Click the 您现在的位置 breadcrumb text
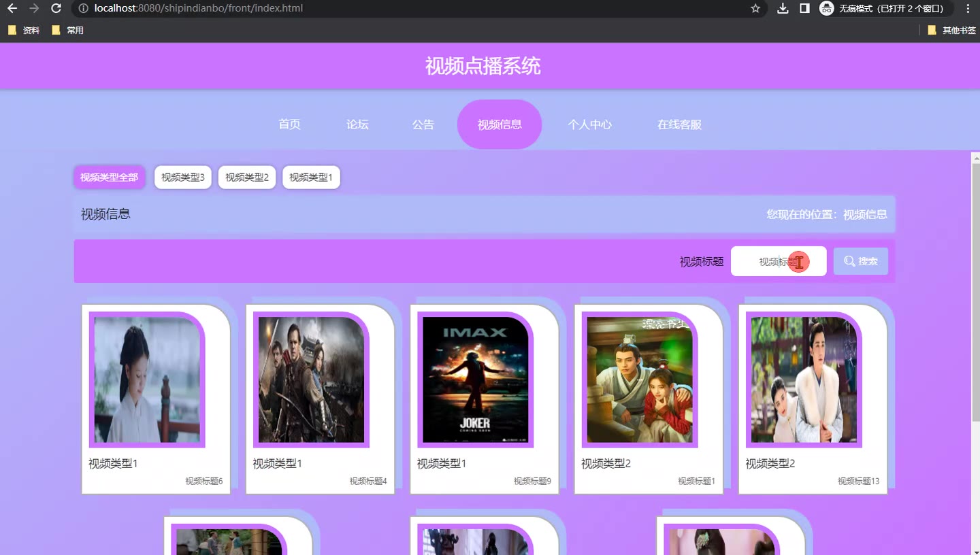This screenshot has width=980, height=555. [x=827, y=214]
